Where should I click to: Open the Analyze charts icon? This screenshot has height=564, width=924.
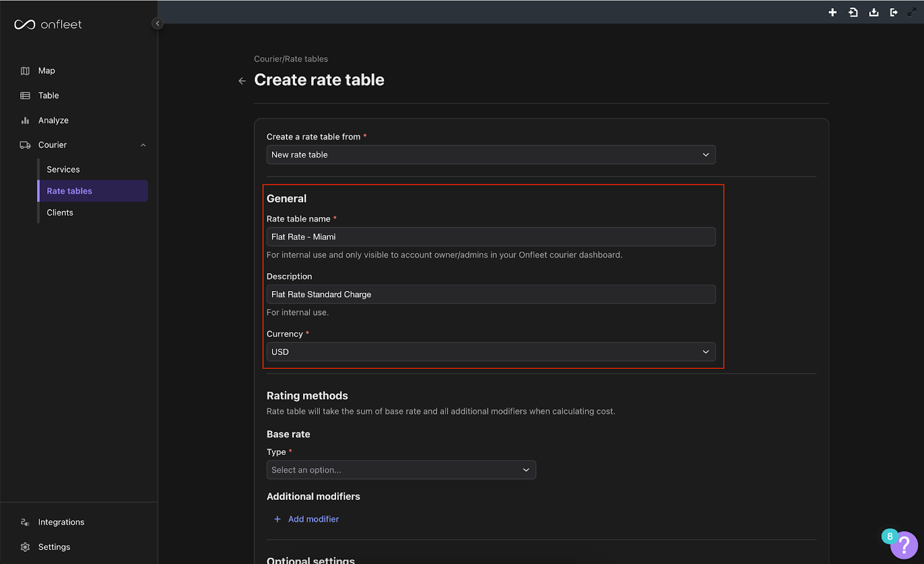point(25,120)
